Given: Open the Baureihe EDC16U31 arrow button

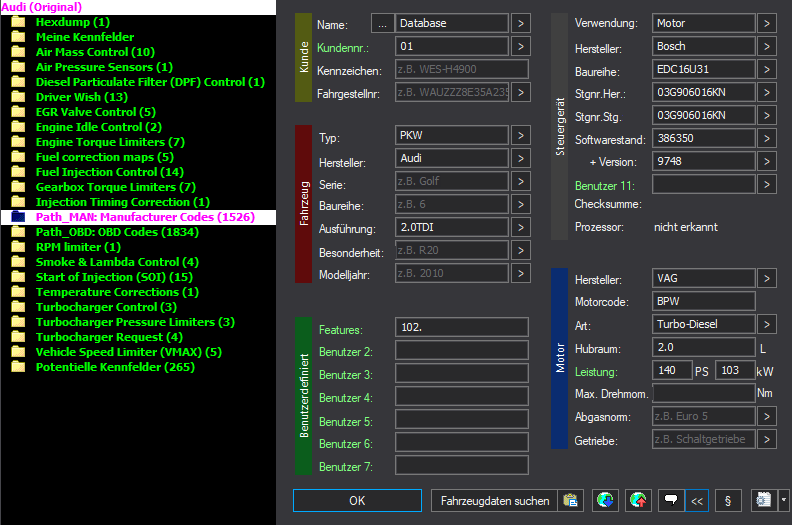Looking at the screenshot, I should tap(767, 69).
